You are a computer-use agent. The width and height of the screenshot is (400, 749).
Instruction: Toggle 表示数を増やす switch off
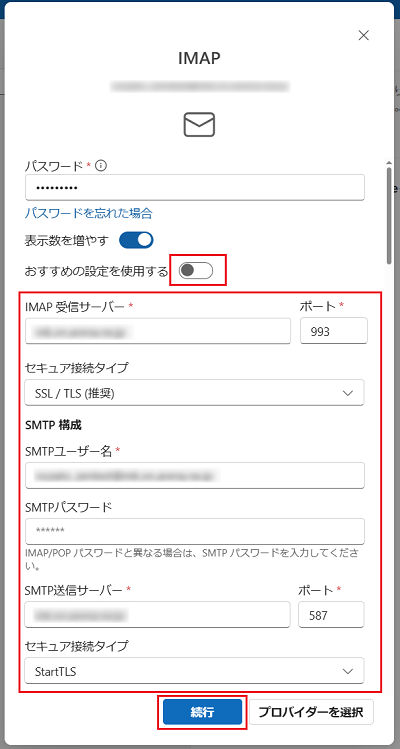point(136,240)
